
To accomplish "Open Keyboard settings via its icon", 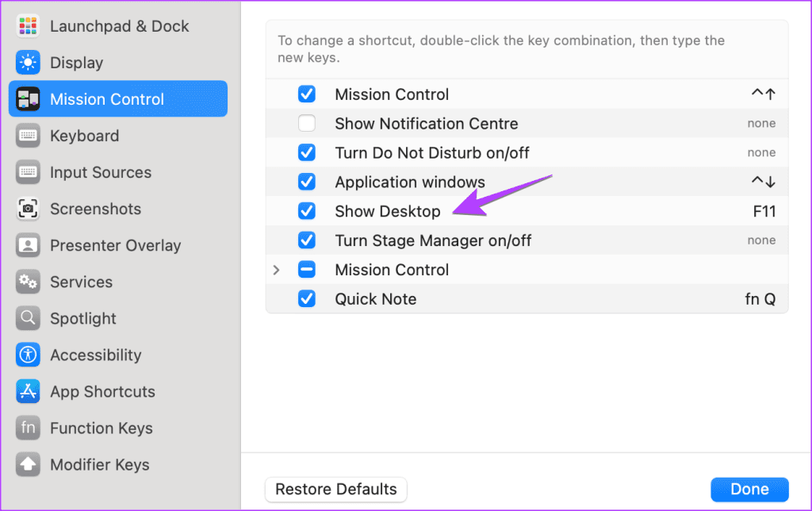I will tap(27, 136).
